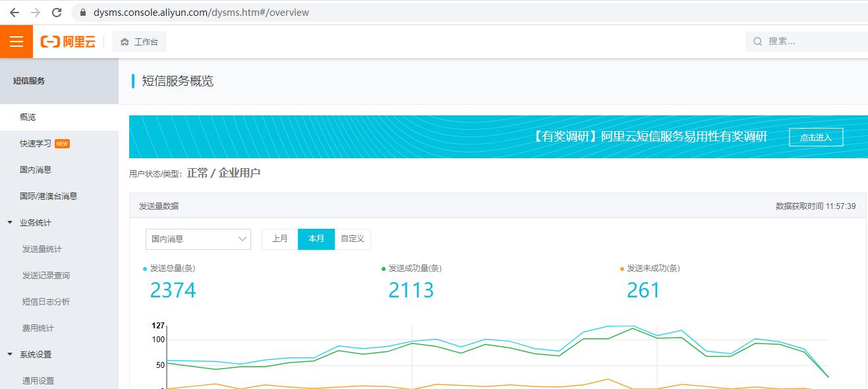
Task: Choose the 自定义 date range tab
Action: click(x=353, y=239)
